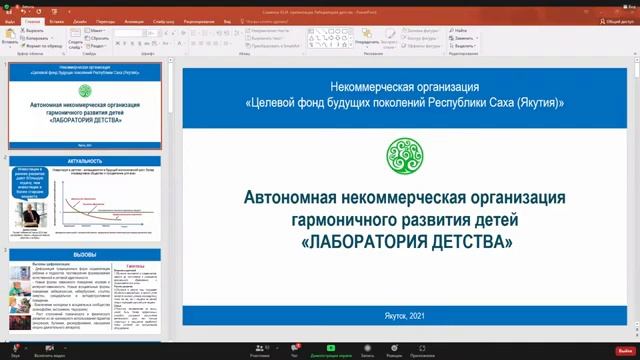This screenshot has width=640, height=360.
Task: Switch to the Вставка ribbon tab
Action: [57, 21]
